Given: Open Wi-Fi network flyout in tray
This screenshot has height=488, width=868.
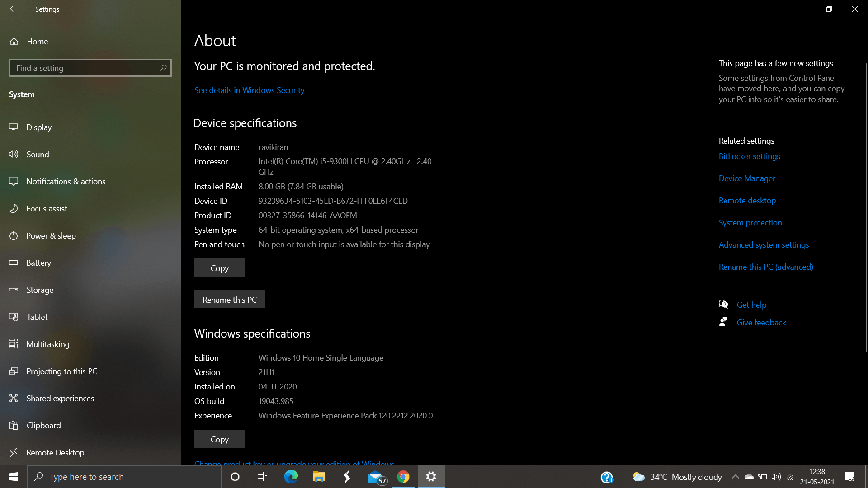Looking at the screenshot, I should coord(790,477).
